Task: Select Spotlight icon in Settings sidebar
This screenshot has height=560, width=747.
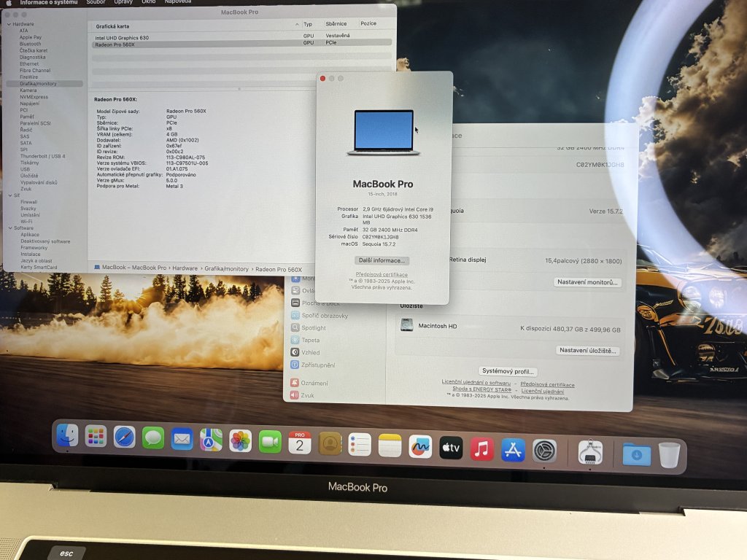Action: 295,327
